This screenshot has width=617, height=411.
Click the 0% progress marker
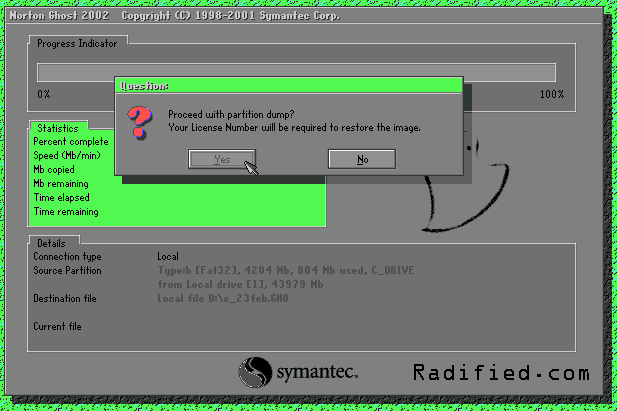coord(44,94)
